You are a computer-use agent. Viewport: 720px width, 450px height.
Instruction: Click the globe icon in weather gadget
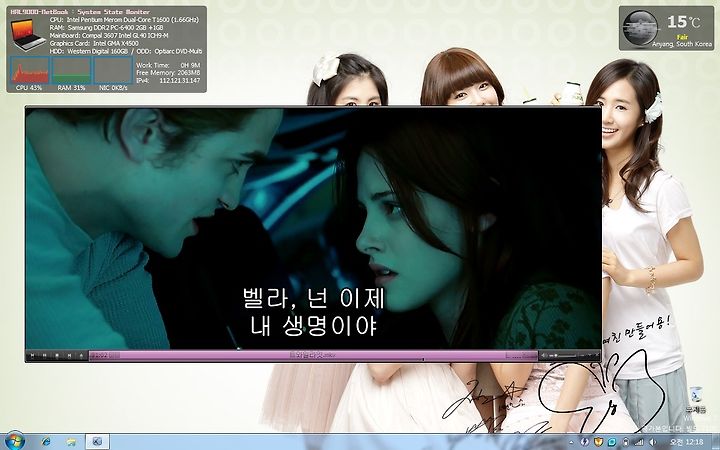point(640,28)
